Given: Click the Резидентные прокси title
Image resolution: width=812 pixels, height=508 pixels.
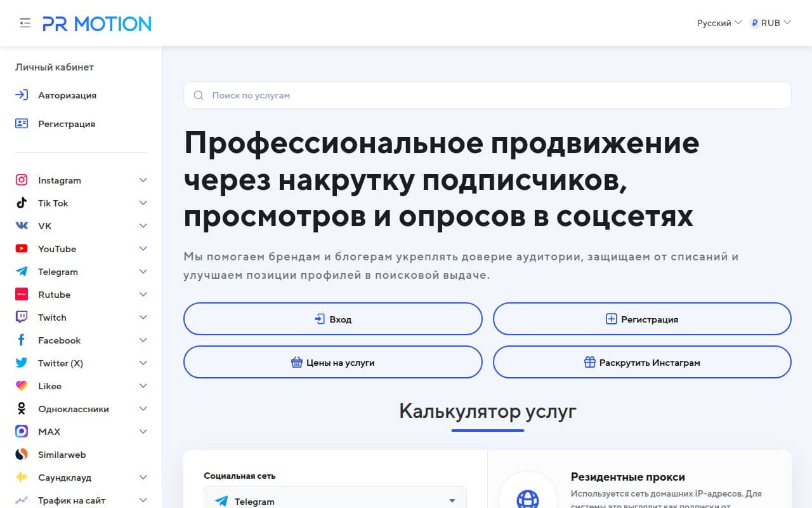Looking at the screenshot, I should [x=628, y=476].
